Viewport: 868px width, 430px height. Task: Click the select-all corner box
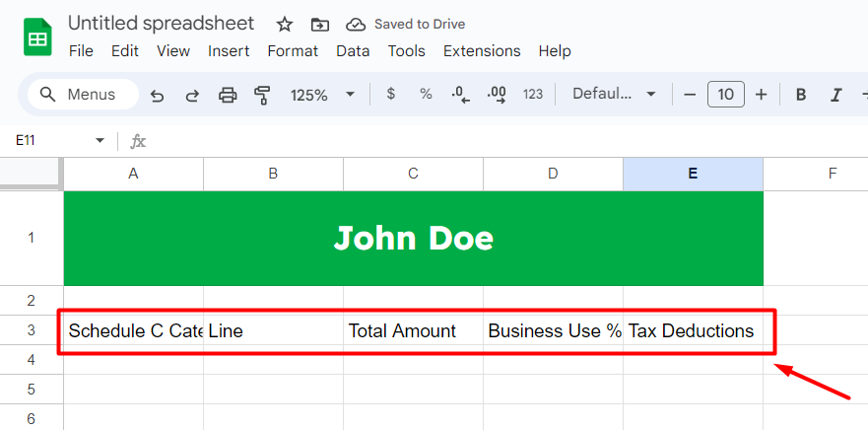31,173
